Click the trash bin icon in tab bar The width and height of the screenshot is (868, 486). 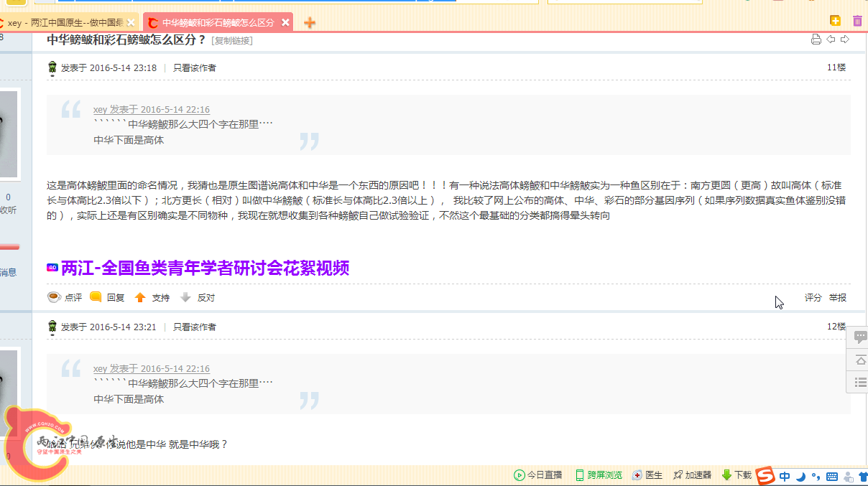(x=857, y=22)
